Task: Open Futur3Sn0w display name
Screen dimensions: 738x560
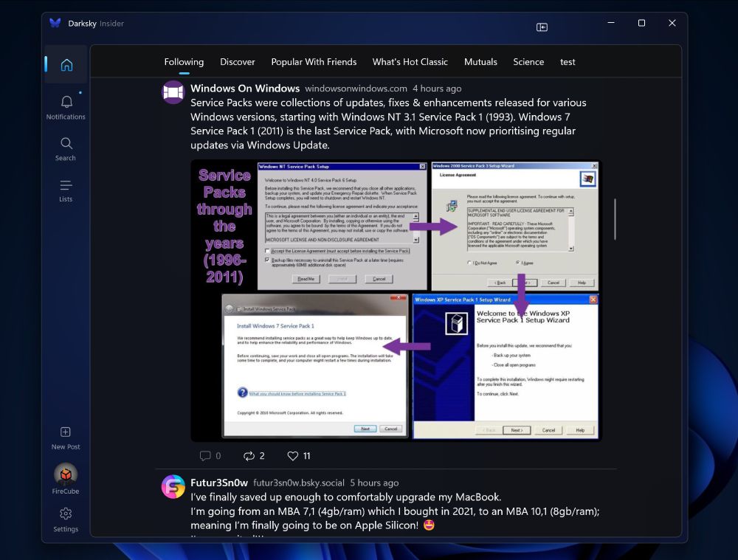Action: click(x=219, y=483)
